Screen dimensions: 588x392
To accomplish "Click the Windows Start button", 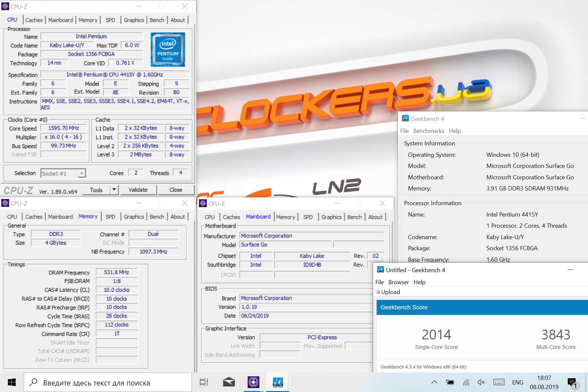I will tap(12, 382).
